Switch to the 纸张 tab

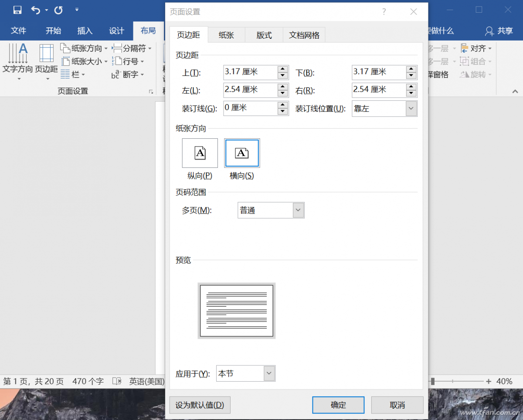pyautogui.click(x=226, y=35)
